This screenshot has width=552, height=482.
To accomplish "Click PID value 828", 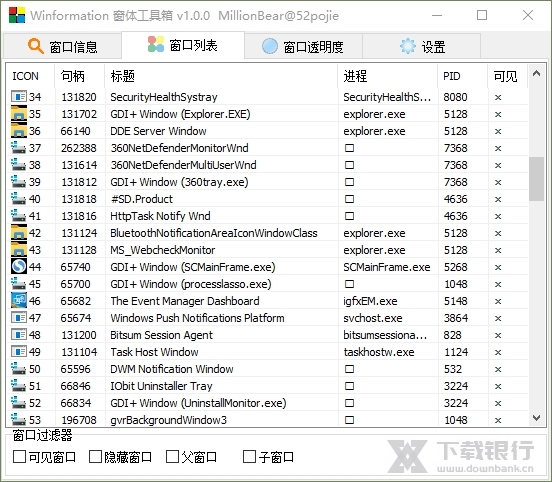I will tap(452, 335).
